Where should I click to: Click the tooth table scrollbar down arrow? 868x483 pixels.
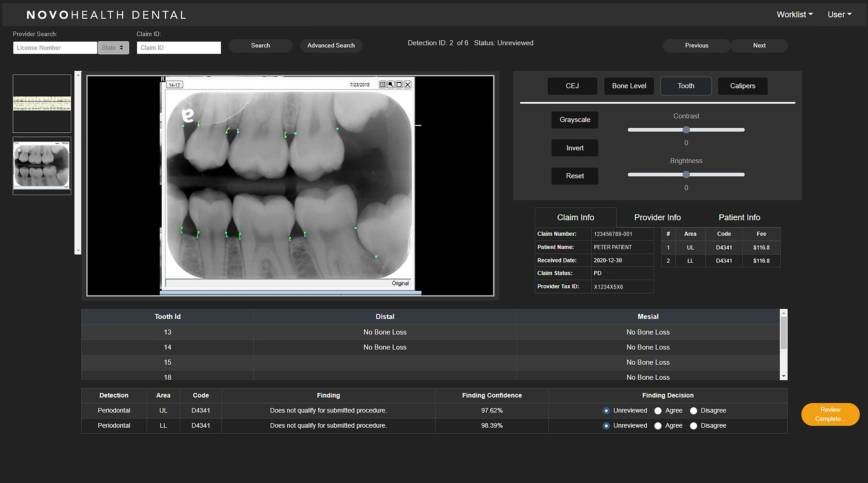pos(784,376)
